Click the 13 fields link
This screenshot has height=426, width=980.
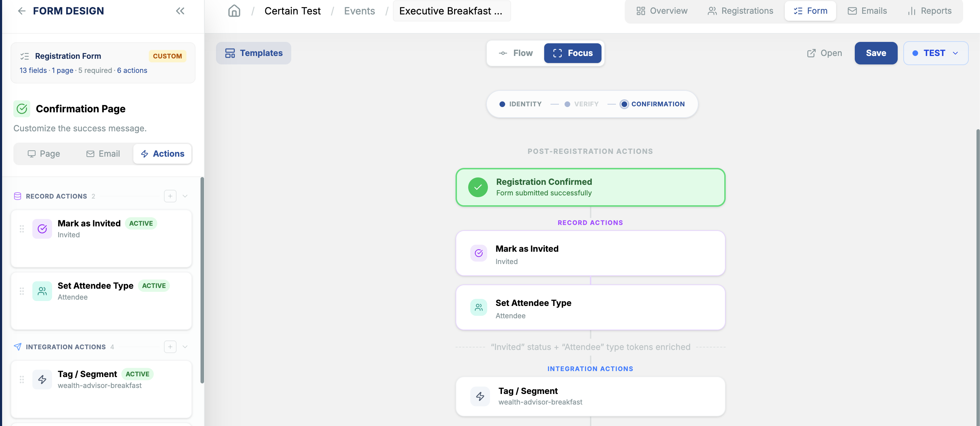point(33,70)
